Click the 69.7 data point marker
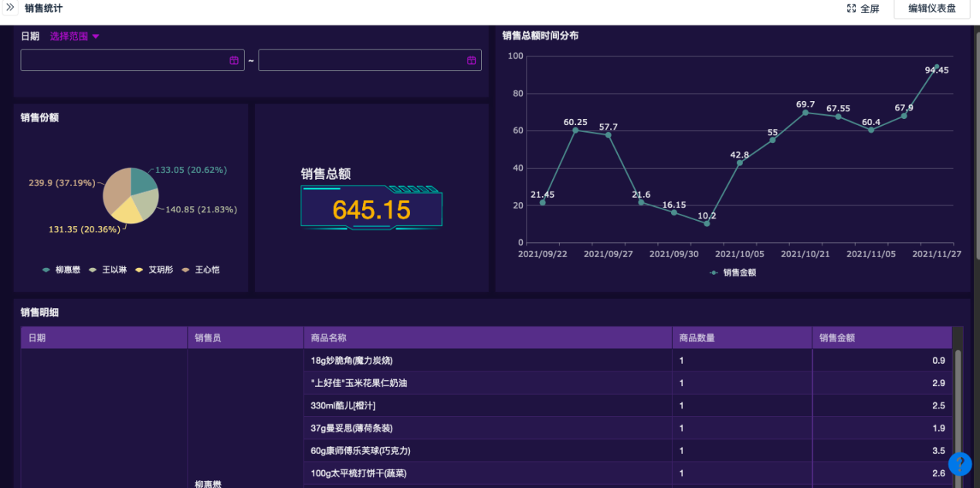Viewport: 980px width, 488px height. coord(805,113)
